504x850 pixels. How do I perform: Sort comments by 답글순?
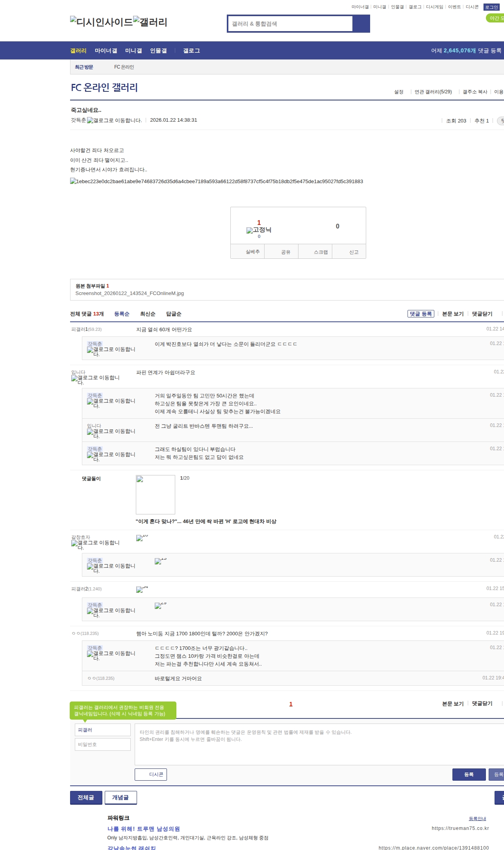(x=174, y=314)
